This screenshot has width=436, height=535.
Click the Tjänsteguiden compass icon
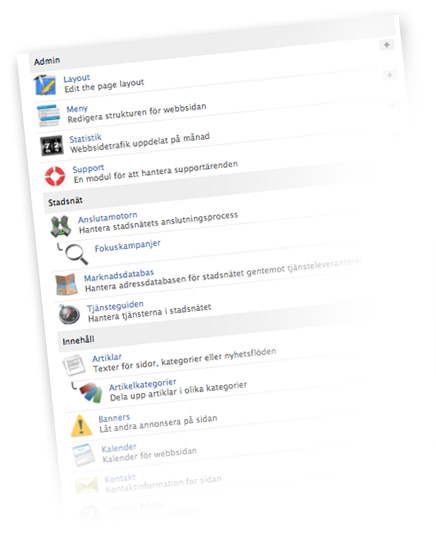coord(69,314)
